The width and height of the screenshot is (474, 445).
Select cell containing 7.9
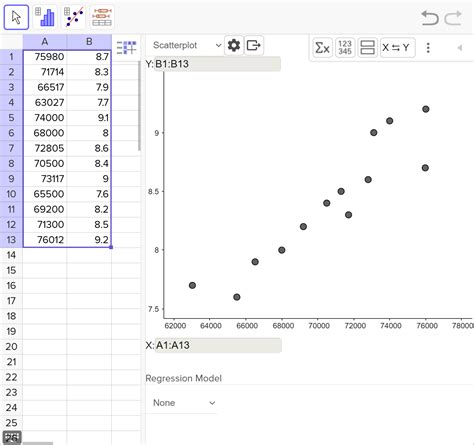pyautogui.click(x=89, y=87)
